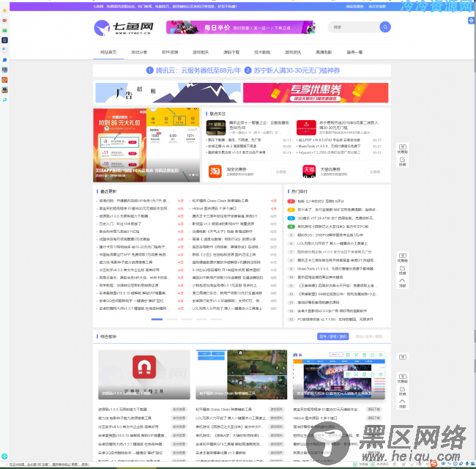476x469 pixels.
Task: Select the 软件/游戏/源码 blue tab
Action: click(x=333, y=336)
